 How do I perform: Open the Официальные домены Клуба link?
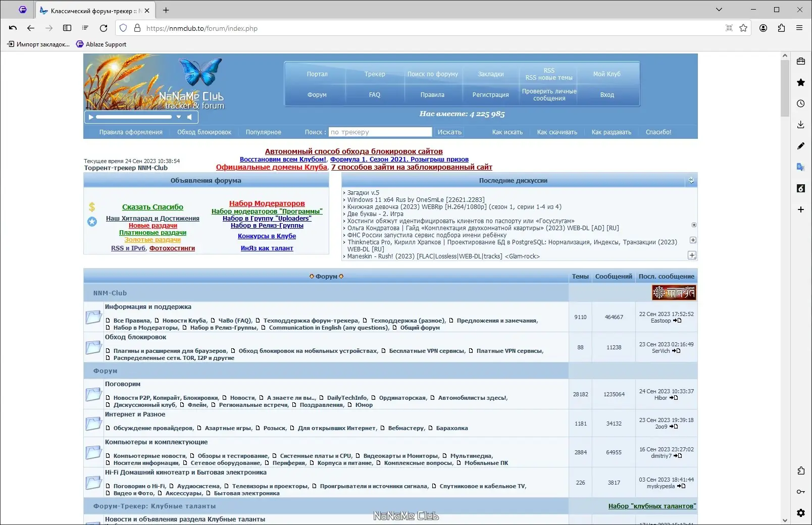point(272,167)
